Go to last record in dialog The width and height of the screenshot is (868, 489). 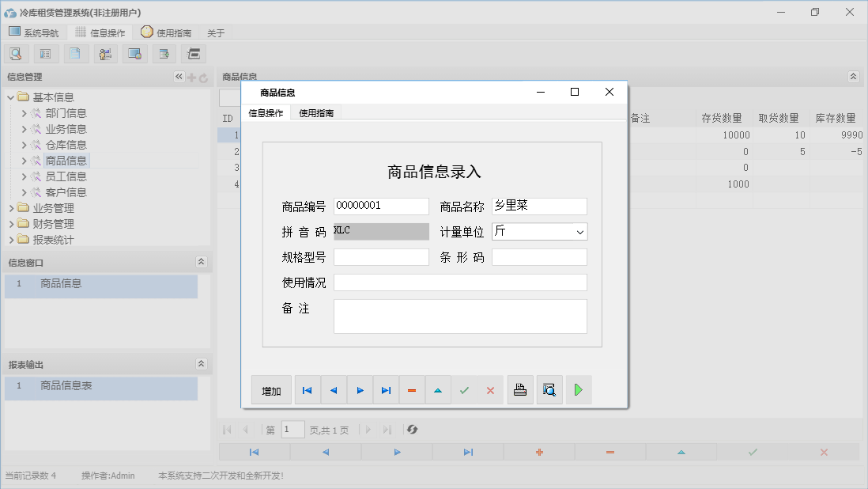pyautogui.click(x=386, y=390)
